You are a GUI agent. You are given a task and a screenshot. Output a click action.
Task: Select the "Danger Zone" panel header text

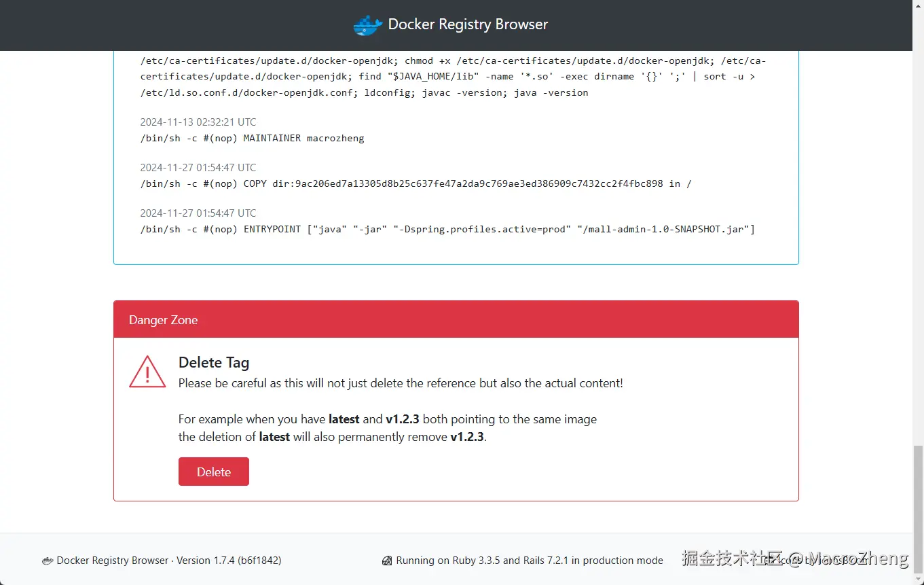(x=163, y=320)
